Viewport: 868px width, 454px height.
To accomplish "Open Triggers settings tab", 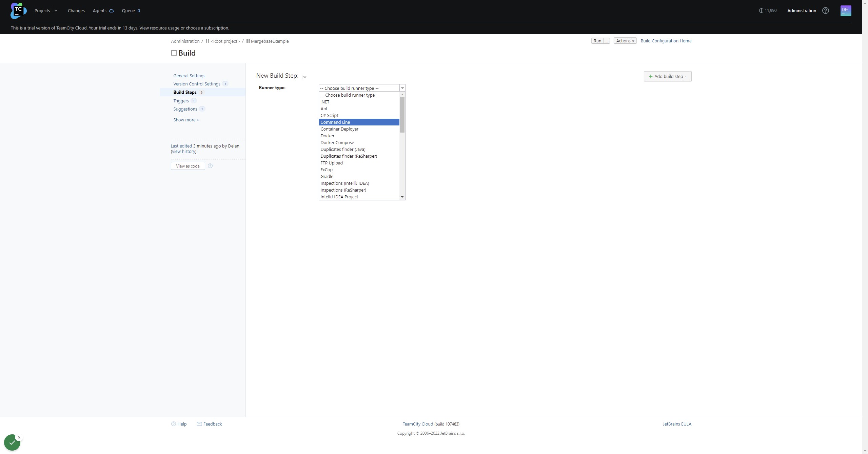I will 181,101.
